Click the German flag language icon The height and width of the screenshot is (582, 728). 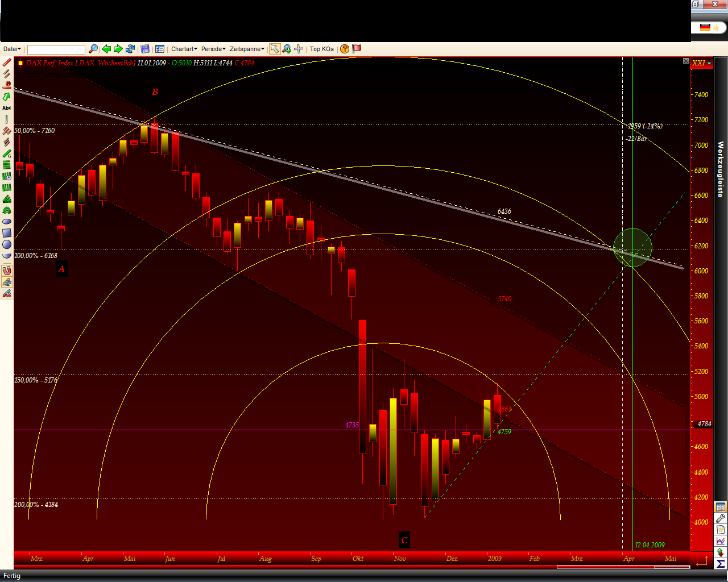tap(705, 27)
